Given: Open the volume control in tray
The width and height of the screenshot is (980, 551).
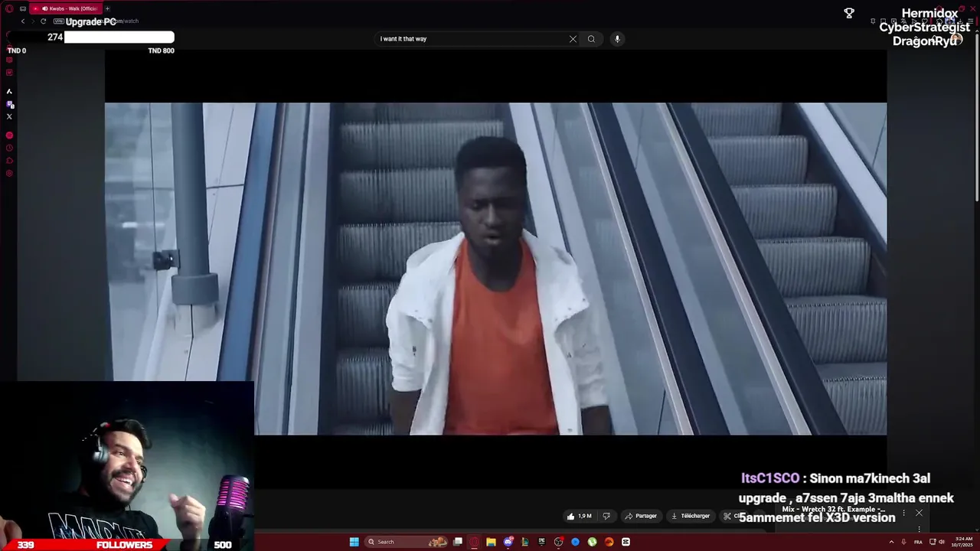Looking at the screenshot, I should click(942, 542).
